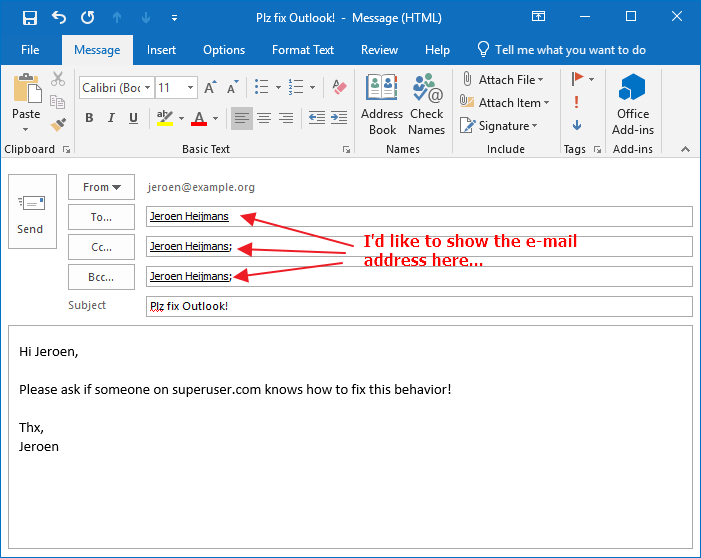The width and height of the screenshot is (701, 558).
Task: Click the Subject field
Action: pyautogui.click(x=419, y=306)
